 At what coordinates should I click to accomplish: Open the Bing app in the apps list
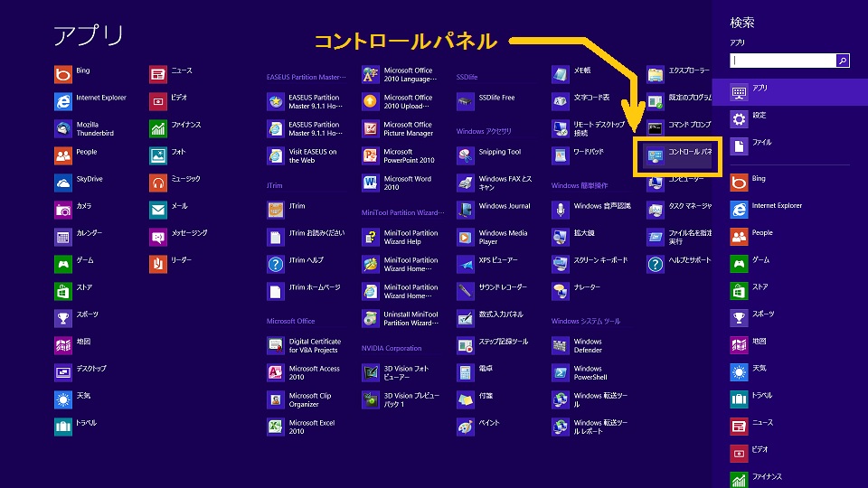tap(72, 73)
